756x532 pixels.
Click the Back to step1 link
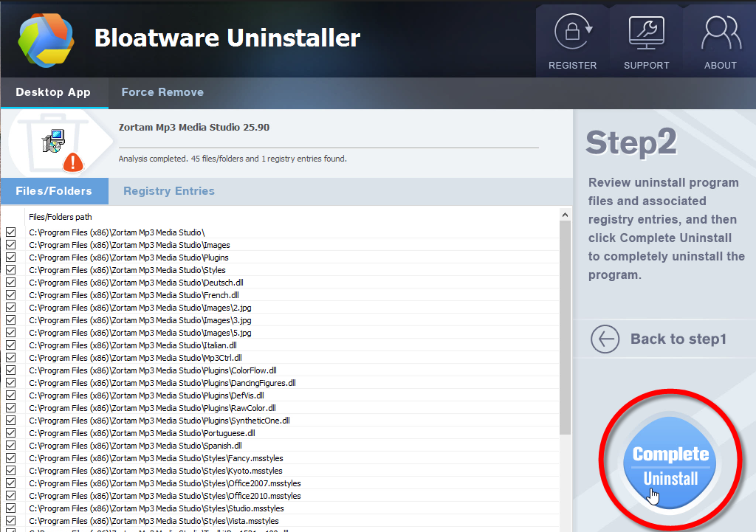[678, 339]
